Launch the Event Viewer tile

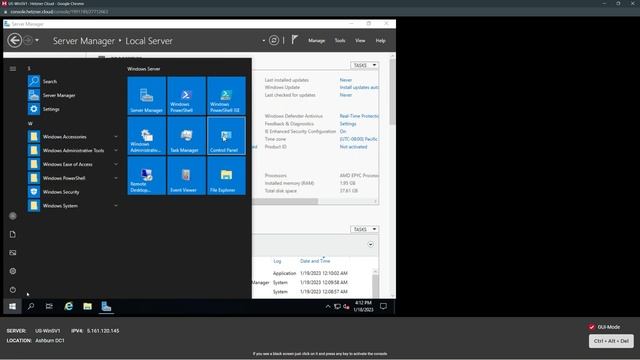(x=186, y=176)
